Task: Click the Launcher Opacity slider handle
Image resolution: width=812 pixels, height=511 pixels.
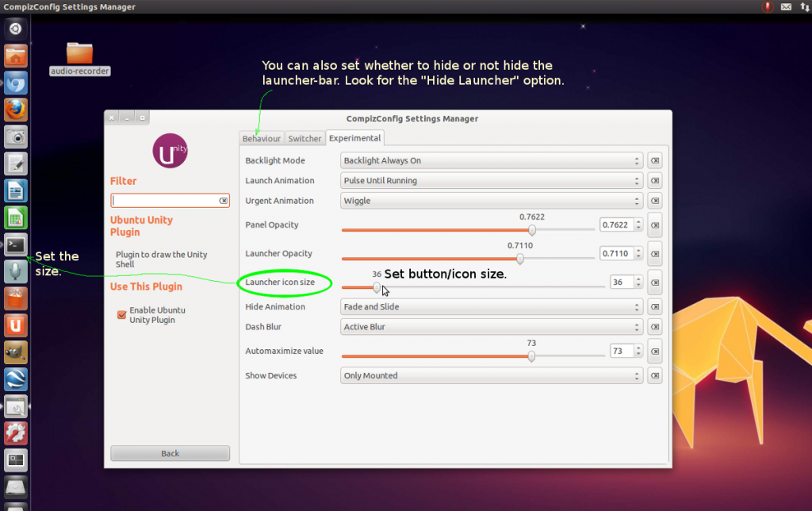Action: click(520, 259)
